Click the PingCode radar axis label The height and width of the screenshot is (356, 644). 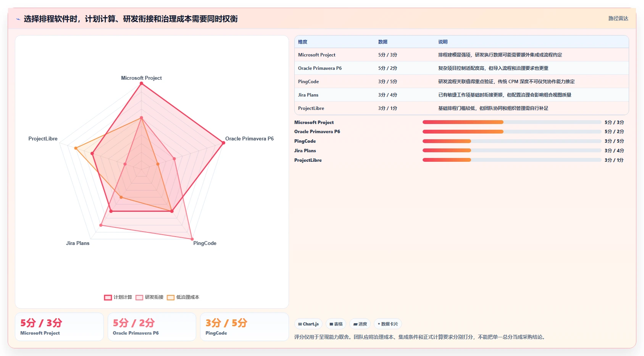(x=205, y=243)
